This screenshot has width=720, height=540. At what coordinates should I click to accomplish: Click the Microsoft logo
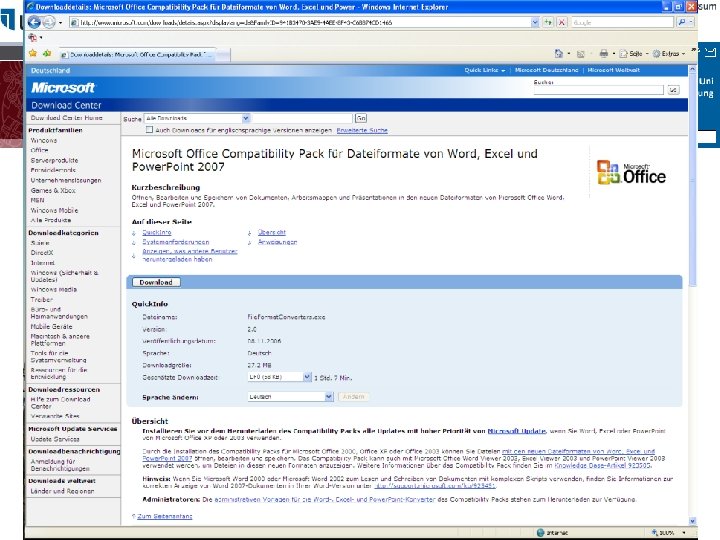(63, 87)
